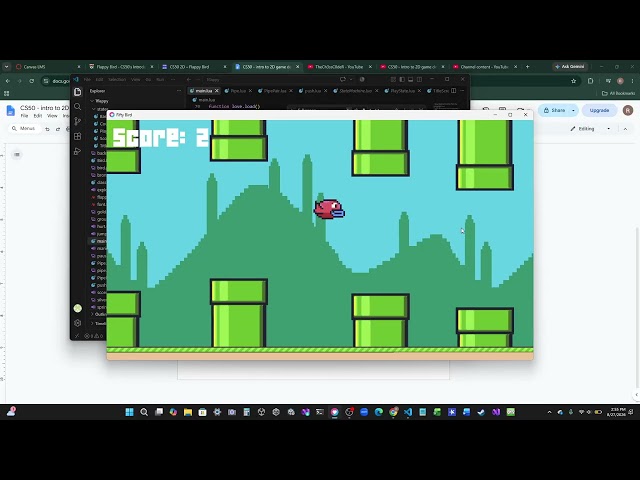The image size is (640, 480).
Task: Click the Docs outline toggle icon
Action: [17, 154]
